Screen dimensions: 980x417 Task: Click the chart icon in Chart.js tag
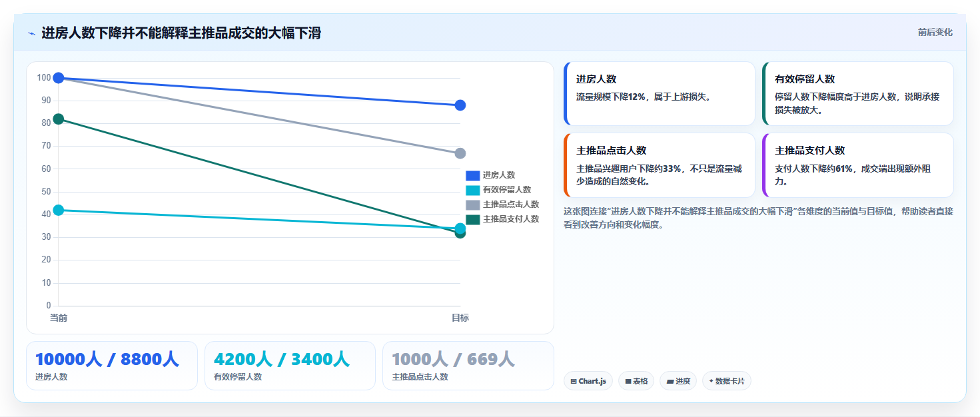pos(574,382)
